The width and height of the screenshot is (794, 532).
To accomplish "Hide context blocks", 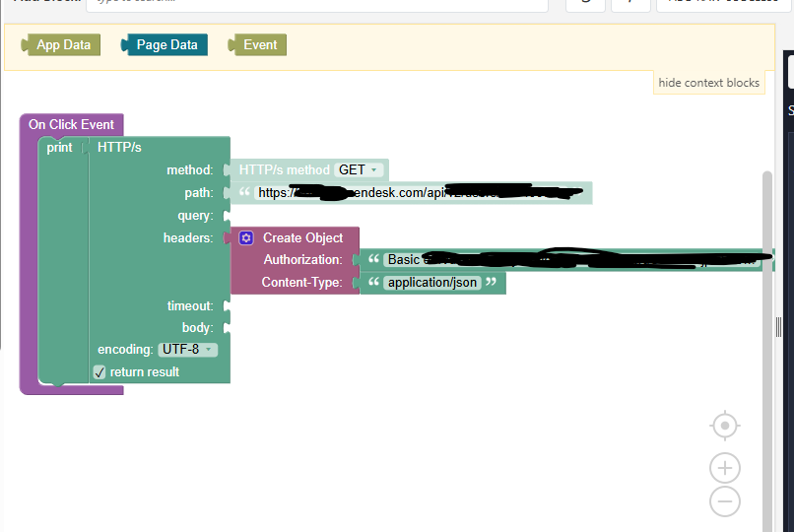I will [708, 83].
